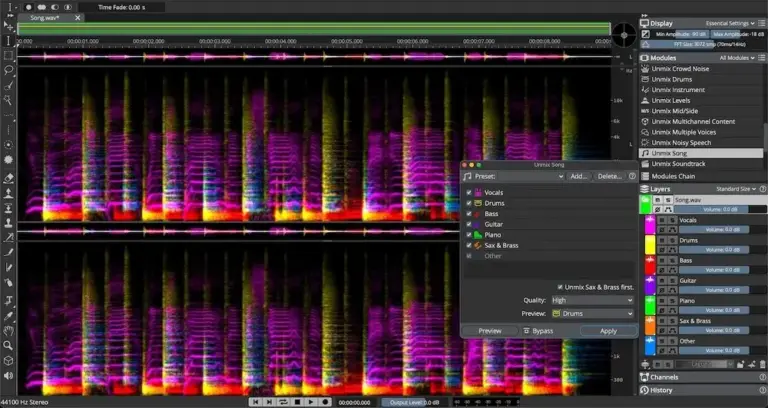Viewport: 768px width, 408px height.
Task: Select the hand pan tool
Action: pyautogui.click(x=8, y=331)
